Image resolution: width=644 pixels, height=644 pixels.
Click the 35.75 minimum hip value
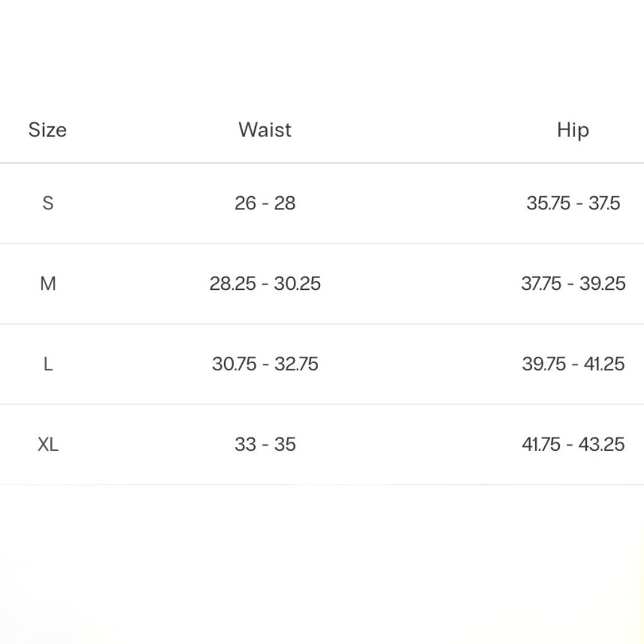548,204
